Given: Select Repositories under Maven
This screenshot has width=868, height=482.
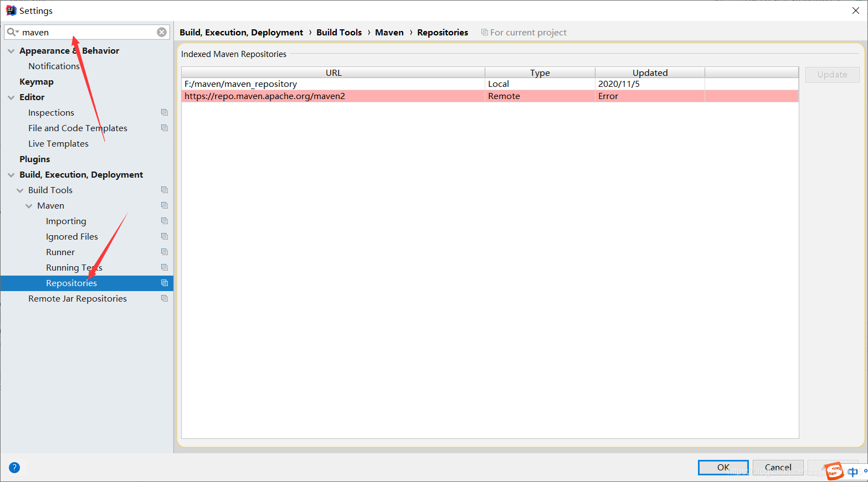Looking at the screenshot, I should [71, 283].
